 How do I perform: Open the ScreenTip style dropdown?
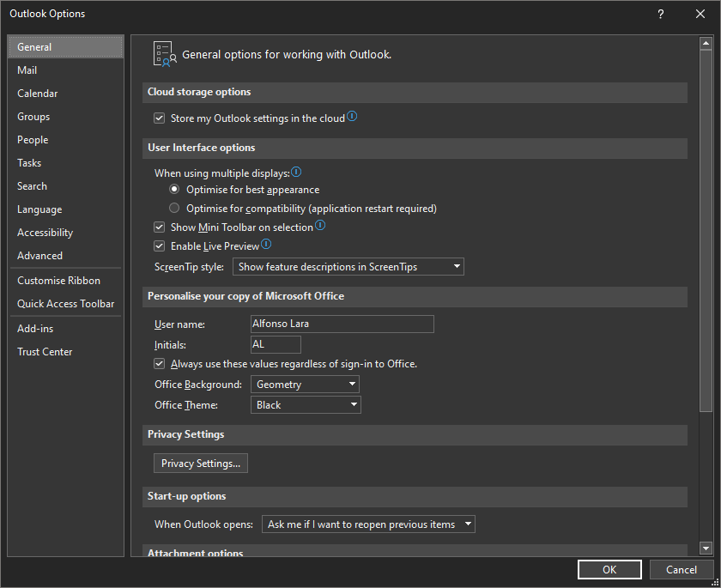[x=348, y=267]
